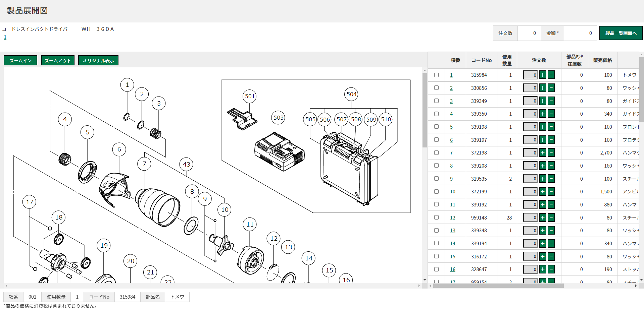Open item number 10 link in table
644x311 pixels.
(452, 192)
